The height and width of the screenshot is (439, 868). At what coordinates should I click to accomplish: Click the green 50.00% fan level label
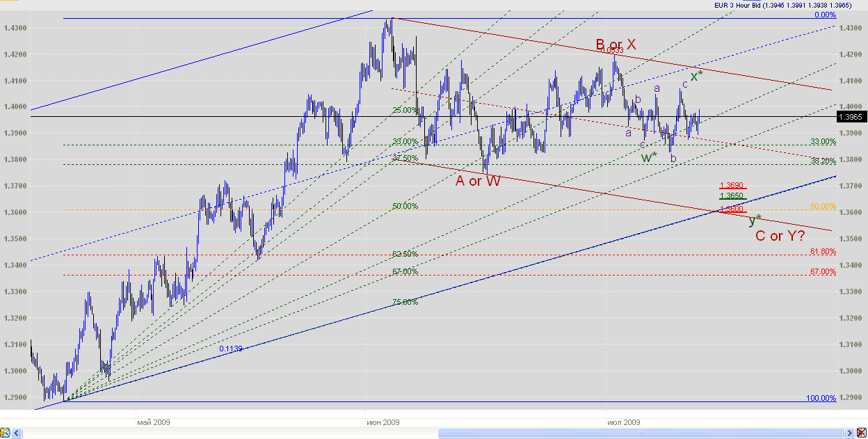[x=405, y=206]
